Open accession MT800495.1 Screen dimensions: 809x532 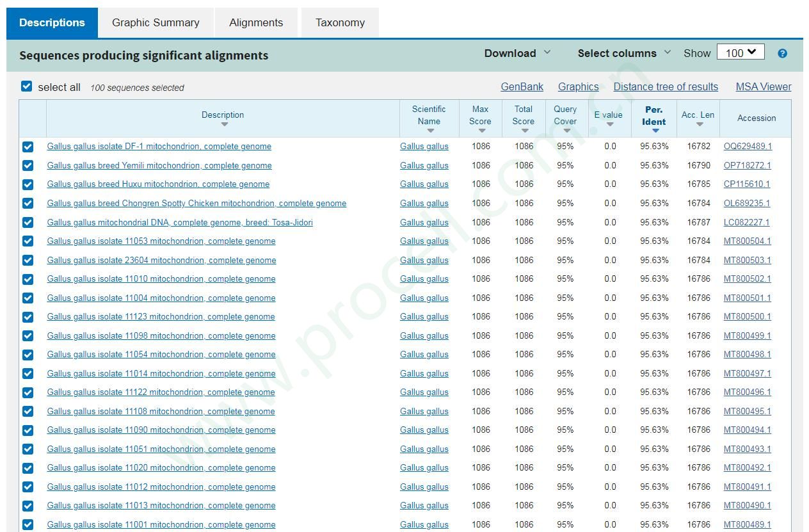(x=748, y=411)
